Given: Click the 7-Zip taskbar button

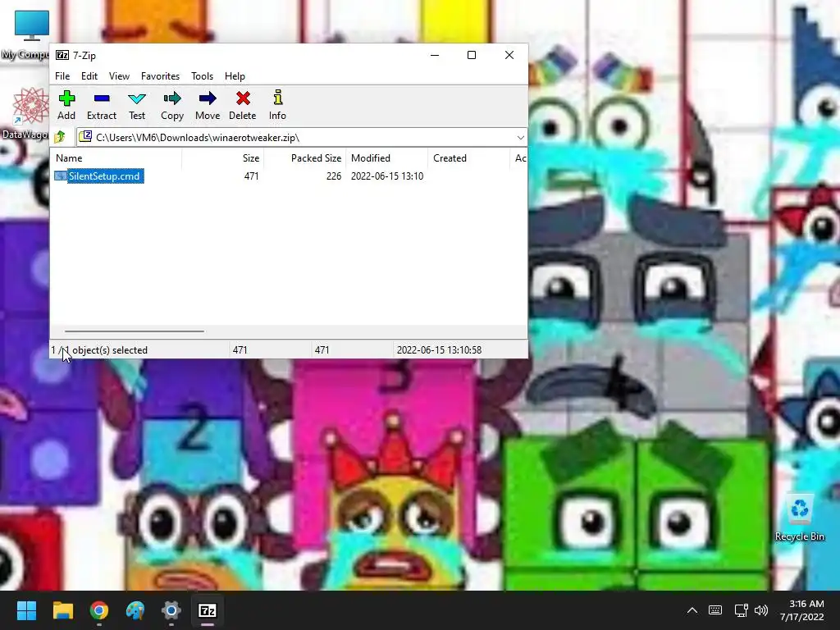Looking at the screenshot, I should point(208,610).
